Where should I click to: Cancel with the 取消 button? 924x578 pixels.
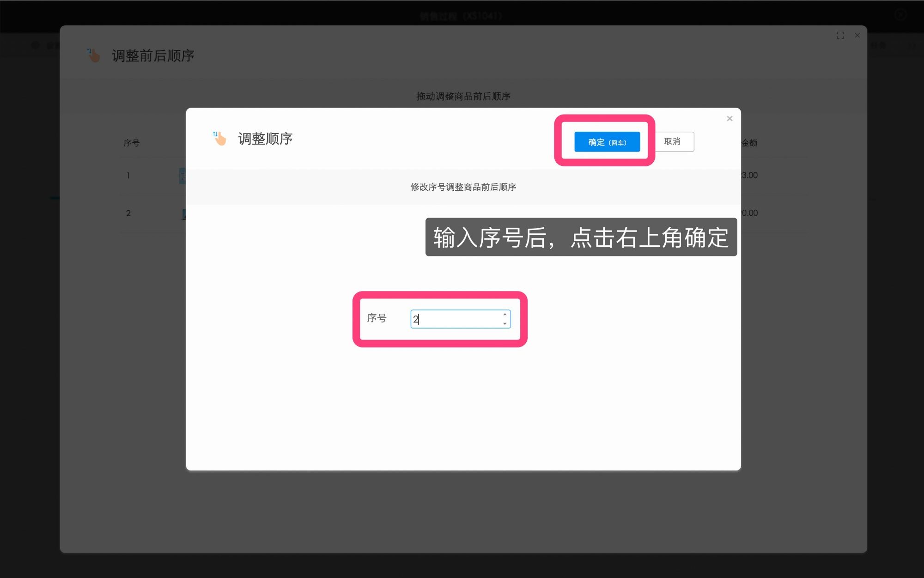click(673, 141)
